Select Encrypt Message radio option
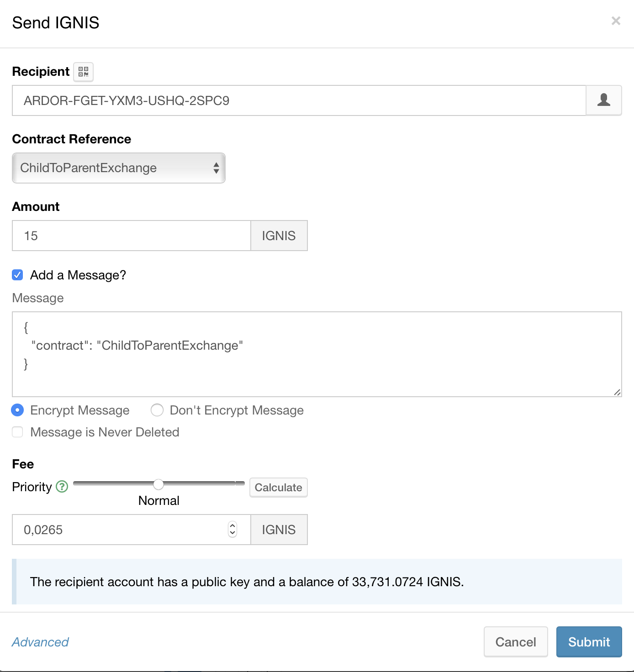 click(x=17, y=410)
